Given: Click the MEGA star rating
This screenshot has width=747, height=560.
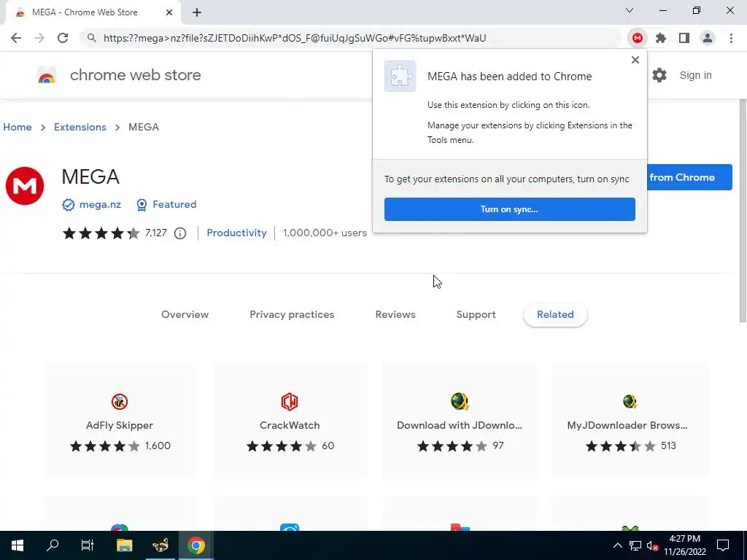Looking at the screenshot, I should 101,233.
